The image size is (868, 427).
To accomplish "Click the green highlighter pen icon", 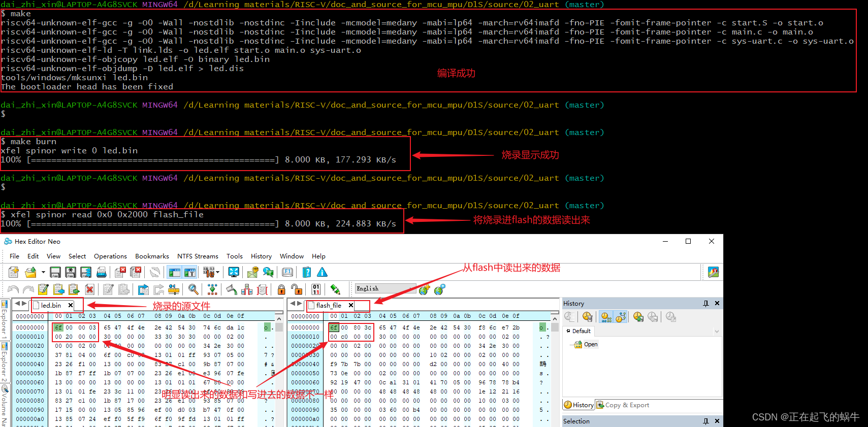I will coord(335,289).
